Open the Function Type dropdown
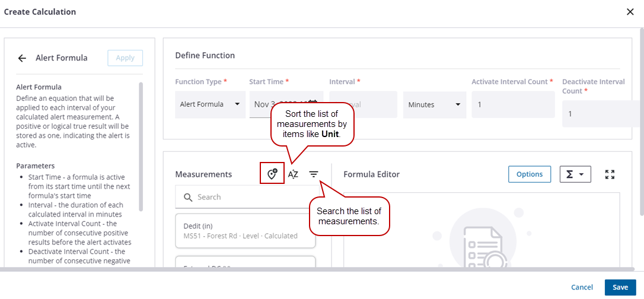Screen dimensions: 644x299 [x=210, y=104]
